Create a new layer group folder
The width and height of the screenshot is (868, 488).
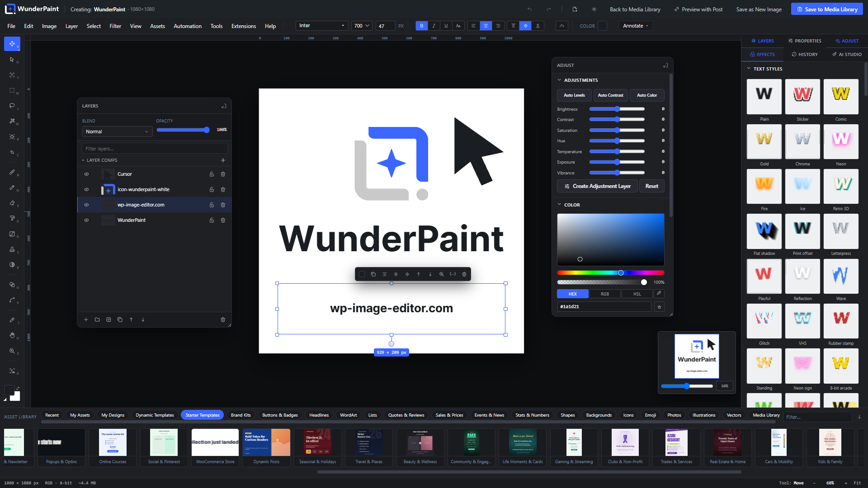coord(97,319)
